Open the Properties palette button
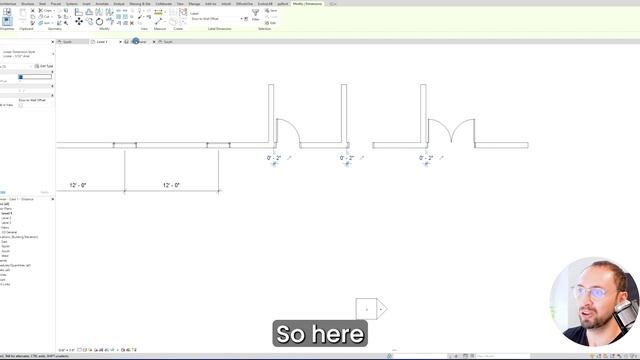640x360 pixels. tap(7, 22)
